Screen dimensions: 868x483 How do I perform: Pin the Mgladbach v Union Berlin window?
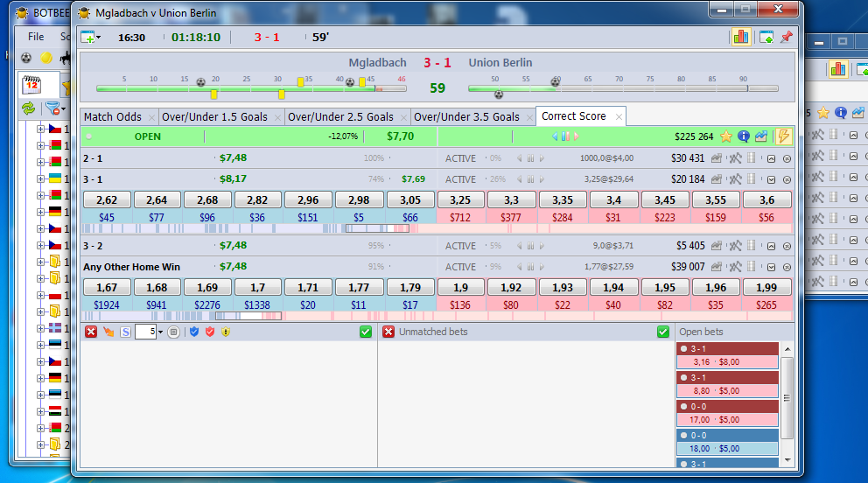(x=786, y=37)
